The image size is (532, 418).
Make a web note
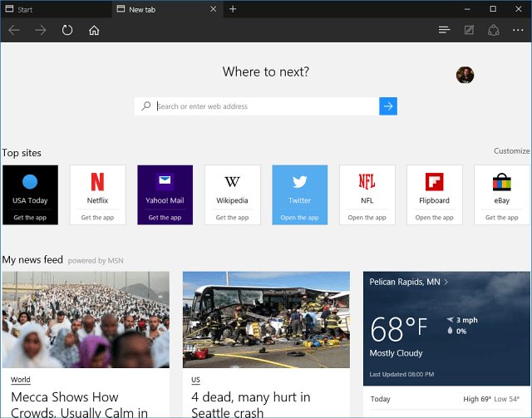coord(469,30)
